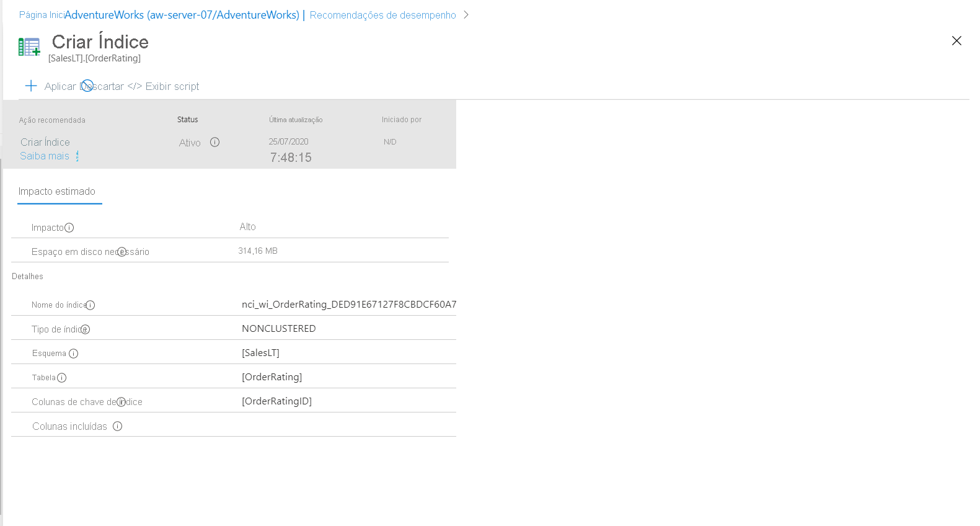Click info icon for Nome do índice

click(90, 305)
